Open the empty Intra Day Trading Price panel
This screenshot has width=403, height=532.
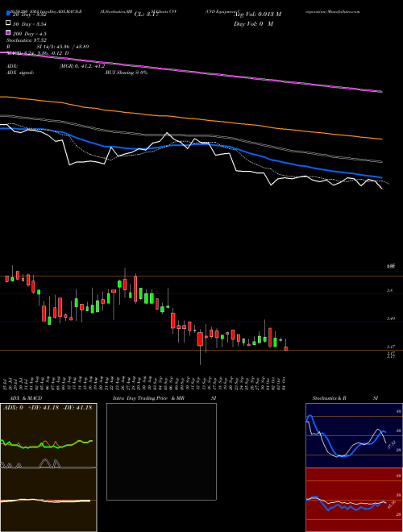tap(161, 451)
